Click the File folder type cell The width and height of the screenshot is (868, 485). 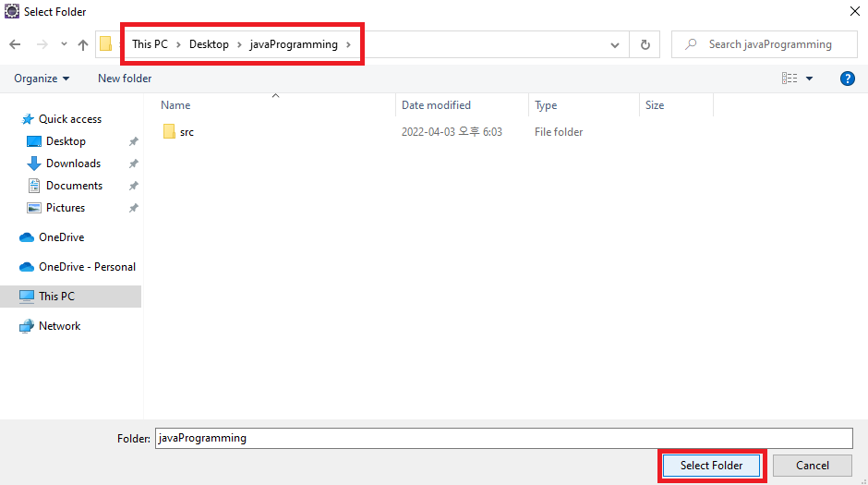coord(559,132)
